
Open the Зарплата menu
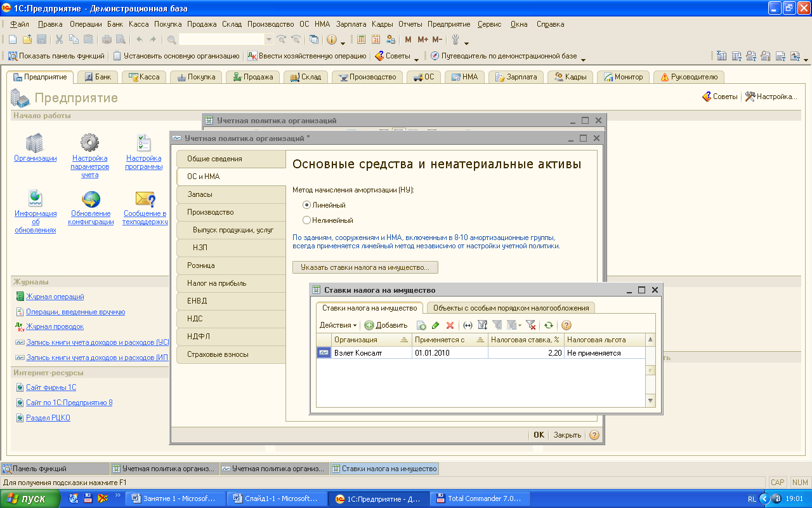click(x=351, y=24)
